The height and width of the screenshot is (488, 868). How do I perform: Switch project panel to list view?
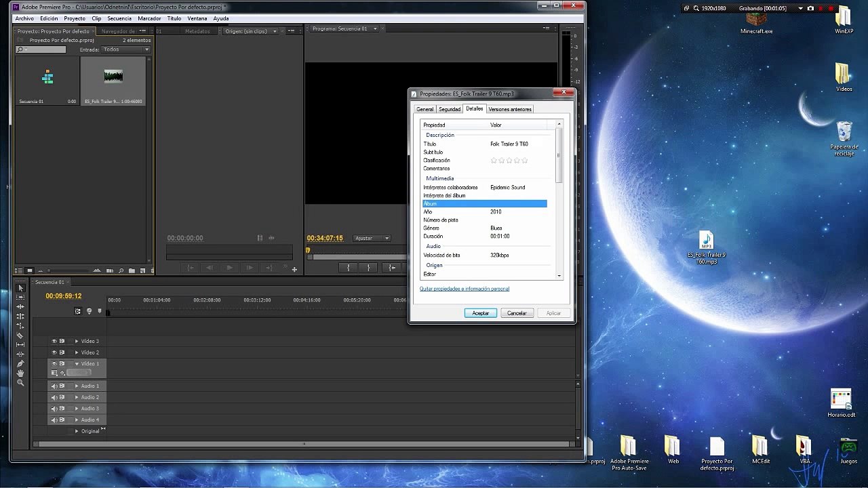pos(18,270)
